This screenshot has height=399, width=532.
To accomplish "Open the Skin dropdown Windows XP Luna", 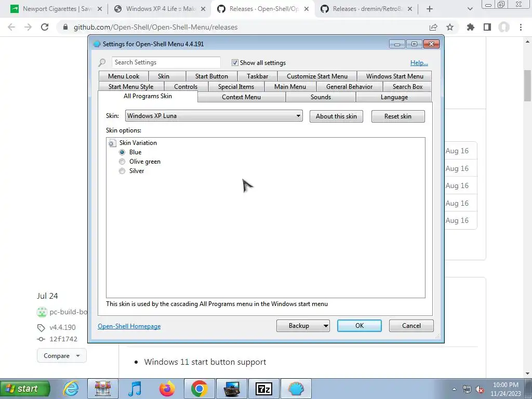I will point(214,116).
